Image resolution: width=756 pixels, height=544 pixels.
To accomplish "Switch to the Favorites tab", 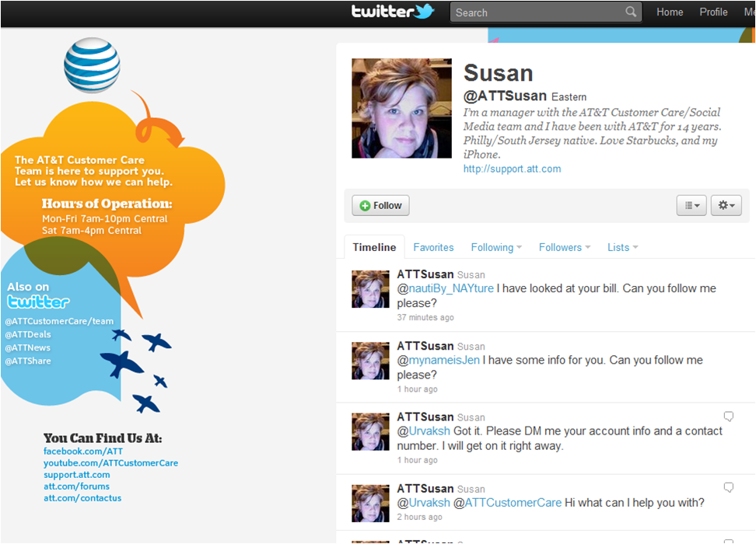I will (433, 247).
